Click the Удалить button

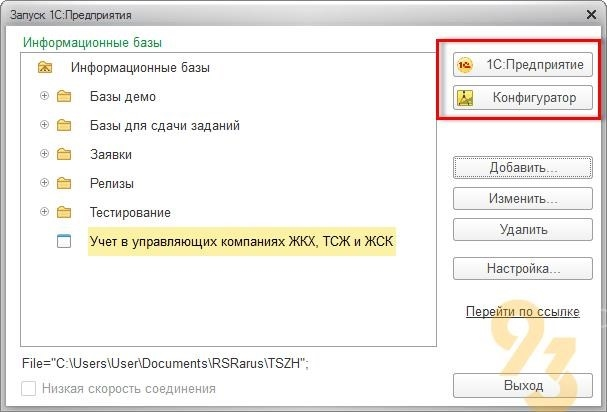523,230
